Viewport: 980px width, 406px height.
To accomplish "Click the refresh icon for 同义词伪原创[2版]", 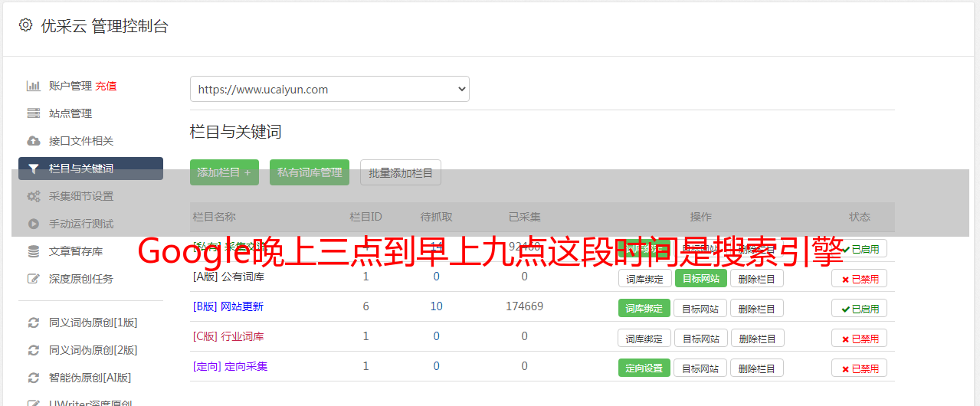I will click(33, 350).
